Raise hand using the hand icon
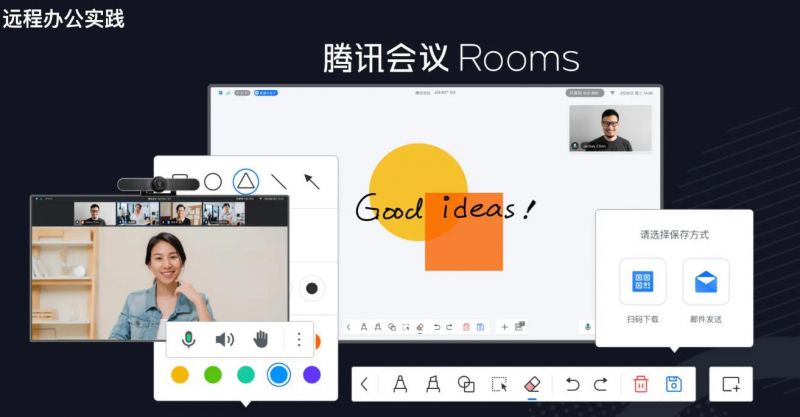The image size is (800, 417). [261, 339]
